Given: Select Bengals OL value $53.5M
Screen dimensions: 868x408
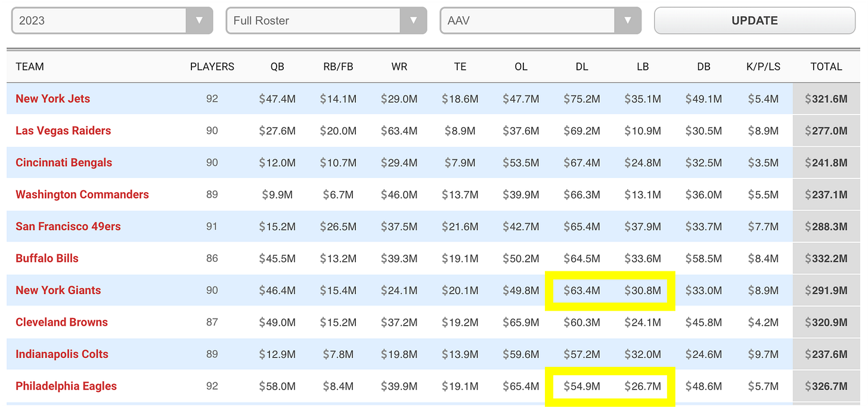Looking at the screenshot, I should (521, 163).
